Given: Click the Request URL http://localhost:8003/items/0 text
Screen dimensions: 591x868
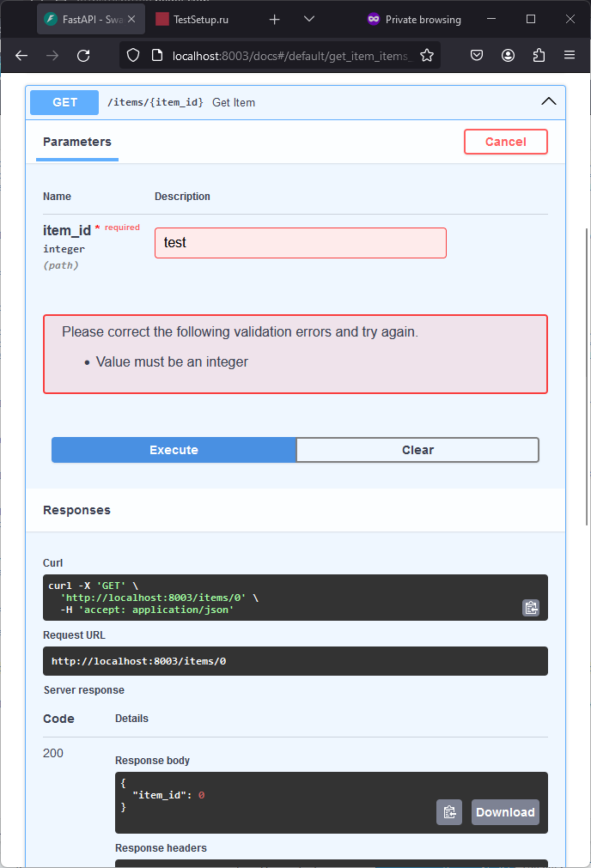Looking at the screenshot, I should click(138, 661).
